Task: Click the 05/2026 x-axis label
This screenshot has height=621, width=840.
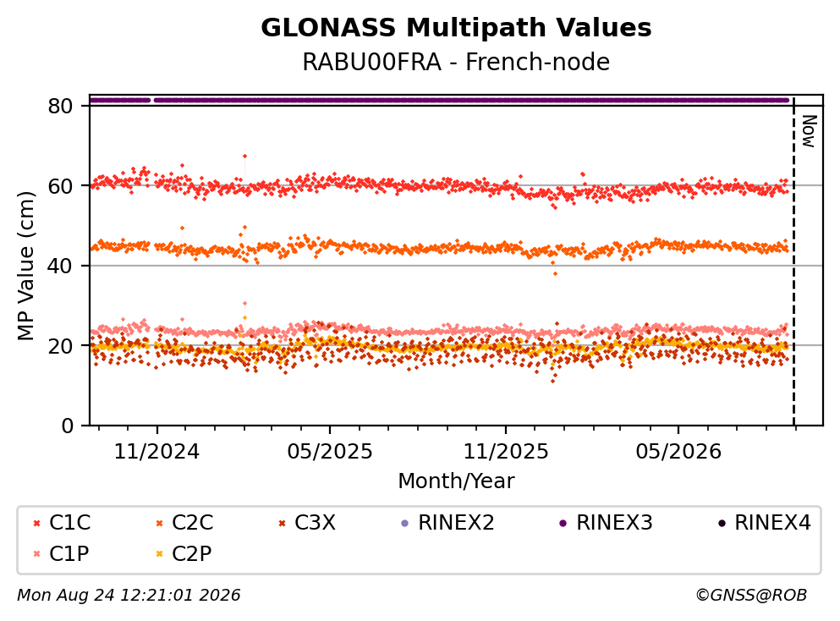Action: point(678,452)
